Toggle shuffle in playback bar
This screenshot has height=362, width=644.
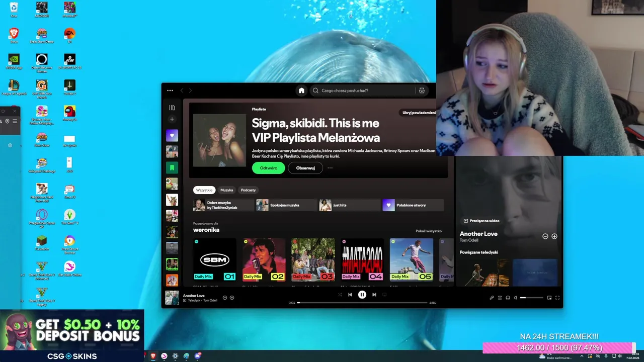pyautogui.click(x=340, y=295)
